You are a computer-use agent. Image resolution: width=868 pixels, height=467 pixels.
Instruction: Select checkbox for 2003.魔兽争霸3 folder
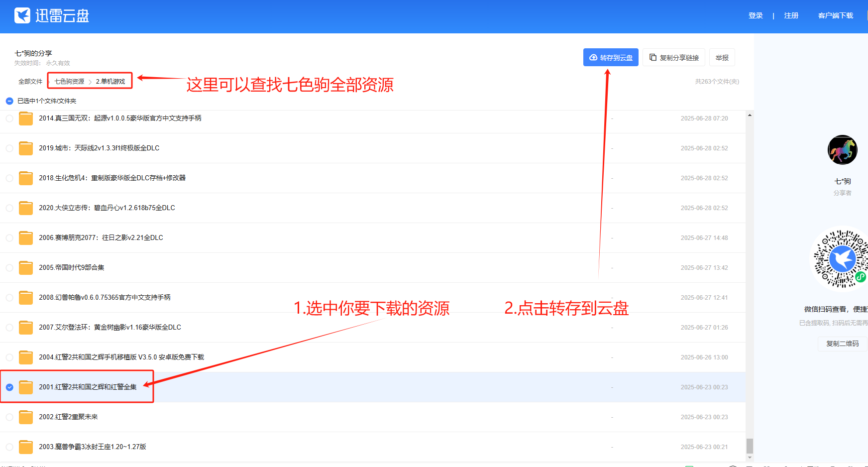point(9,447)
